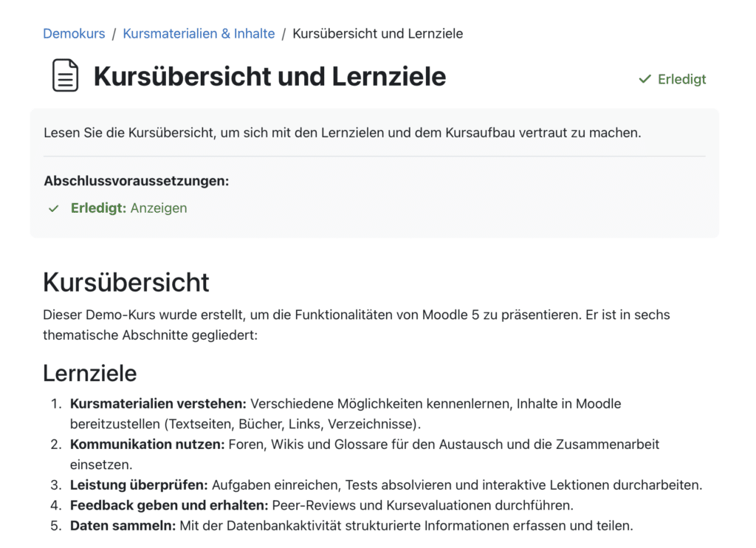Open the Demokurs breadcrumb link
This screenshot has height=548, width=756.
tap(74, 34)
